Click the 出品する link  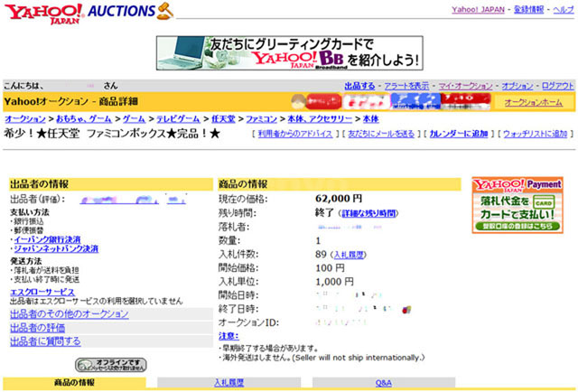[x=359, y=86]
